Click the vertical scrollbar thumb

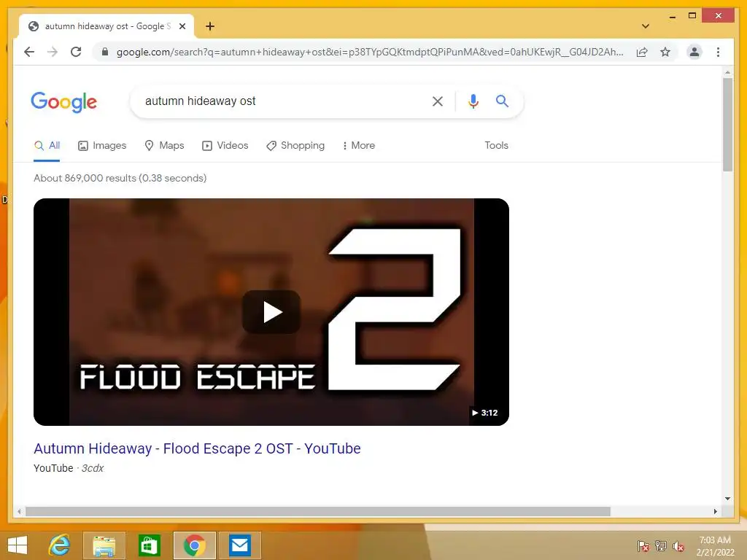pyautogui.click(x=727, y=124)
